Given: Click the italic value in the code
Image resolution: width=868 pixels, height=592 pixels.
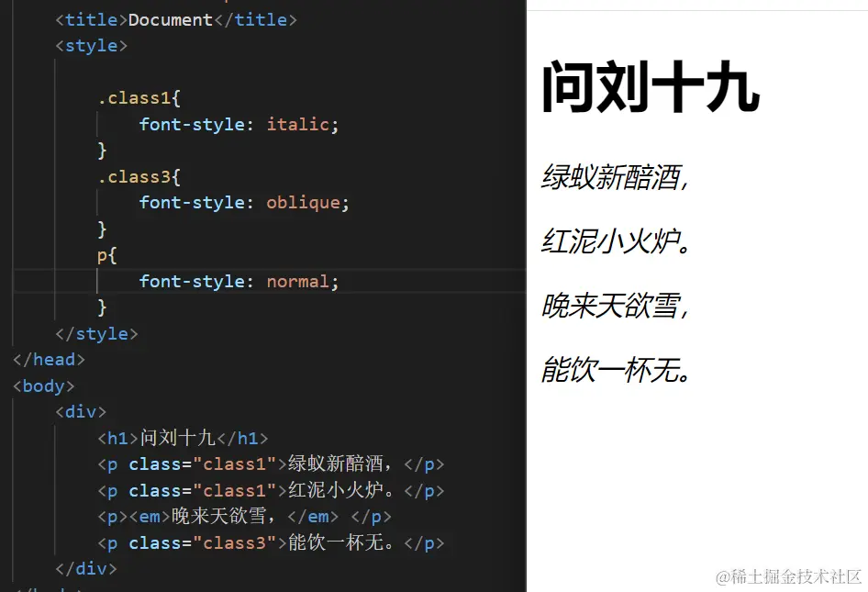Looking at the screenshot, I should point(298,124).
